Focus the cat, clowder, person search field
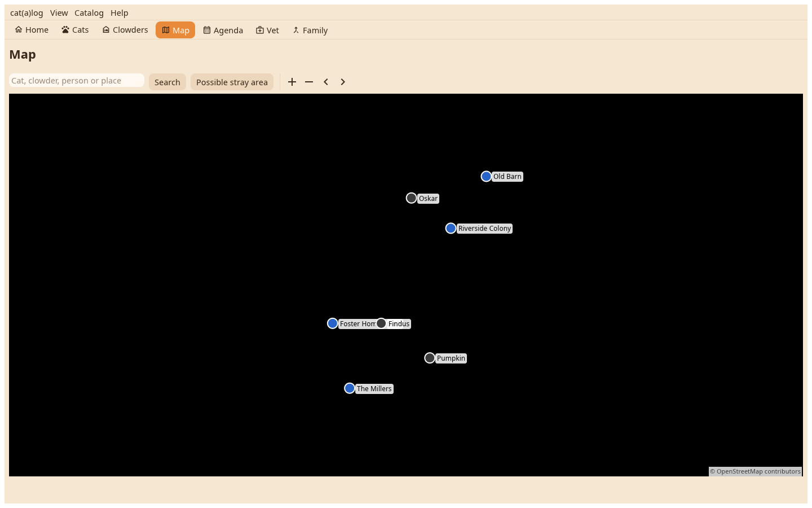812x508 pixels. click(77, 81)
